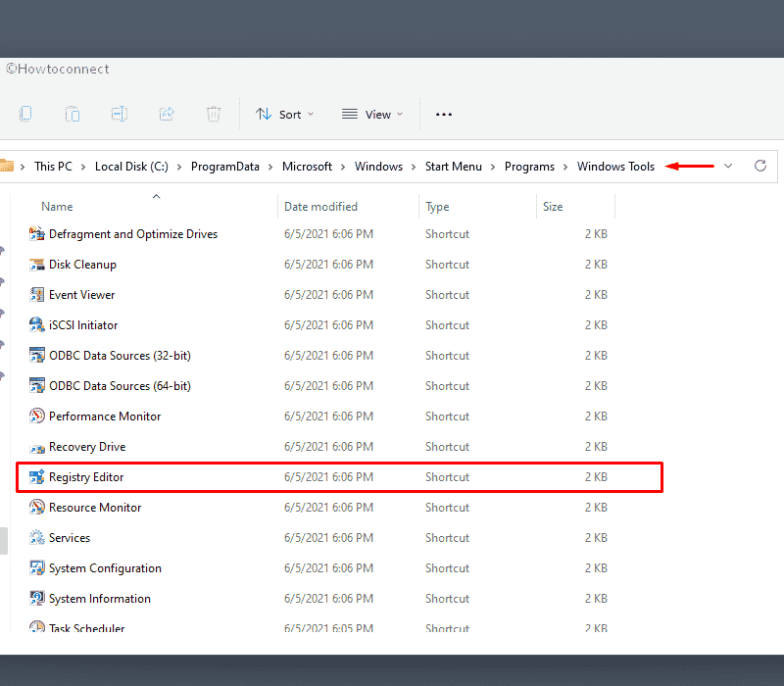The width and height of the screenshot is (784, 686).
Task: Click the Delete trash icon
Action: pyautogui.click(x=214, y=114)
